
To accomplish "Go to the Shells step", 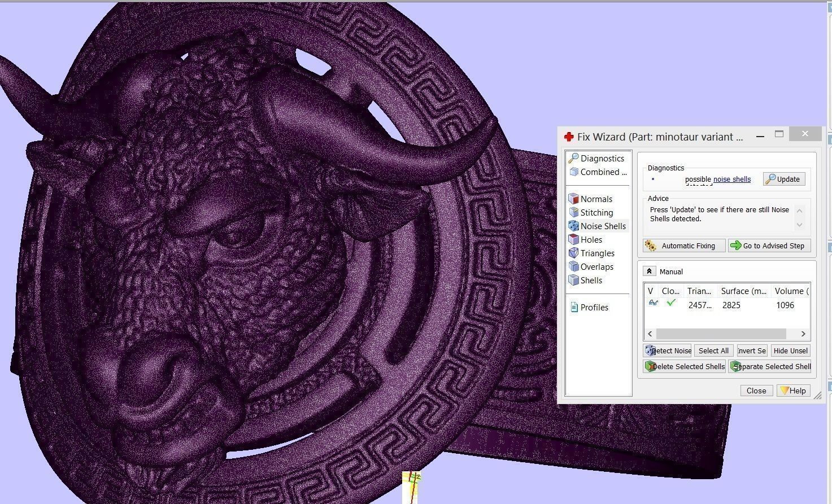I will point(585,281).
